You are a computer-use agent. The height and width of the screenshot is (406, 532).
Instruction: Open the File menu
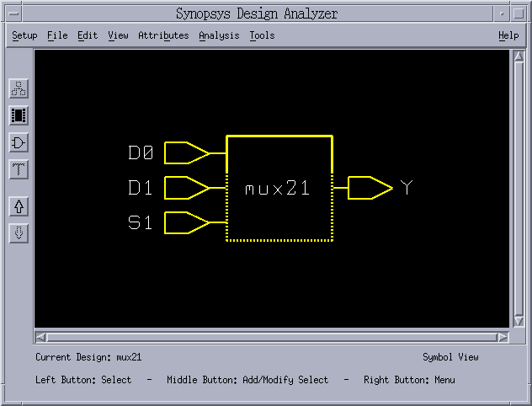point(57,35)
